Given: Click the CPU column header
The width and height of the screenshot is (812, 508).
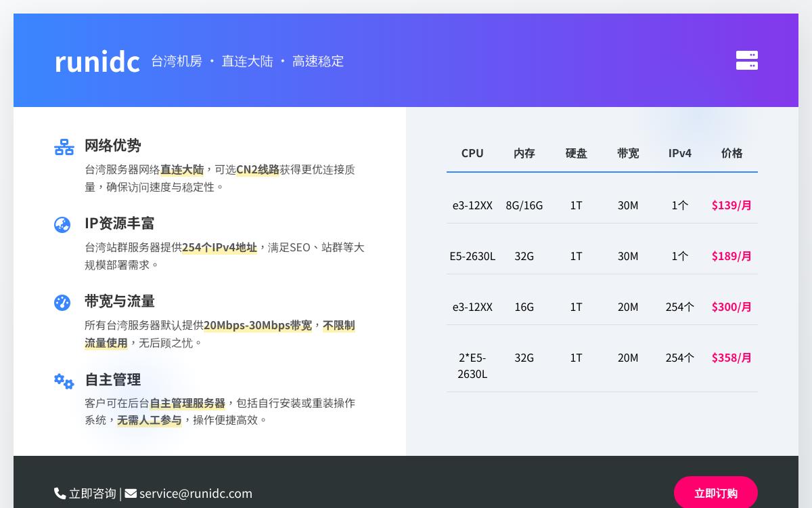Looking at the screenshot, I should coord(472,153).
